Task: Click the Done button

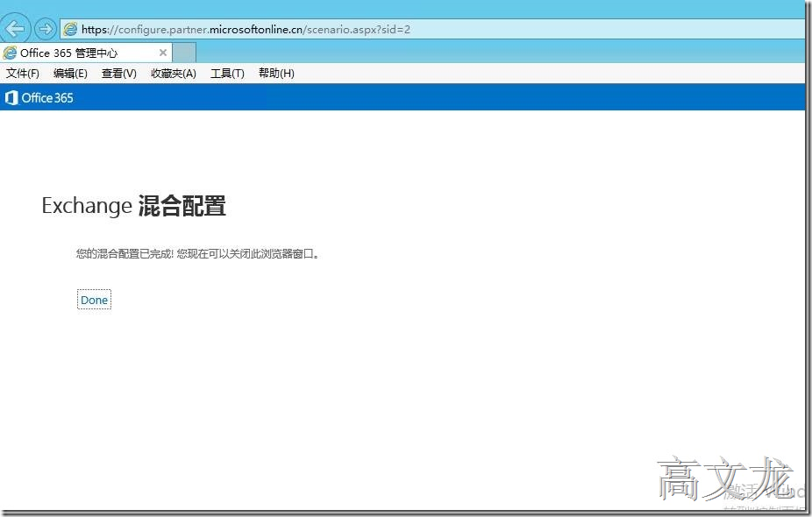Action: [x=94, y=300]
